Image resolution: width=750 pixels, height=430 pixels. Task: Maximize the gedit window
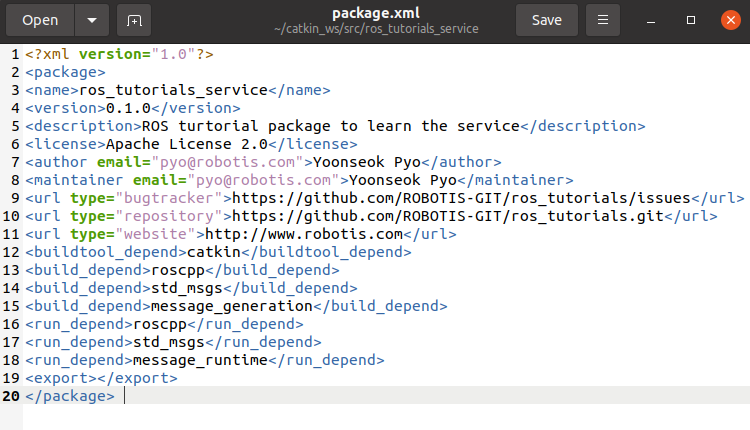pos(691,20)
